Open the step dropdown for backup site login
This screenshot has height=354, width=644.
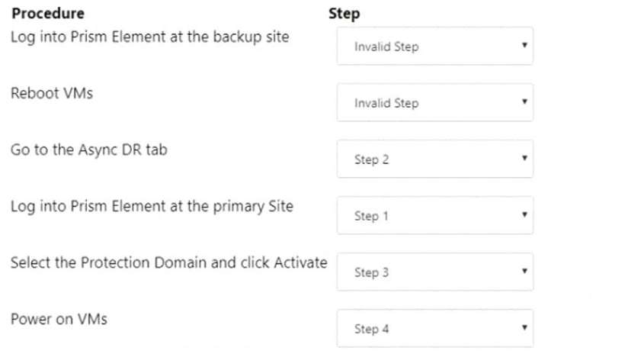(x=435, y=46)
